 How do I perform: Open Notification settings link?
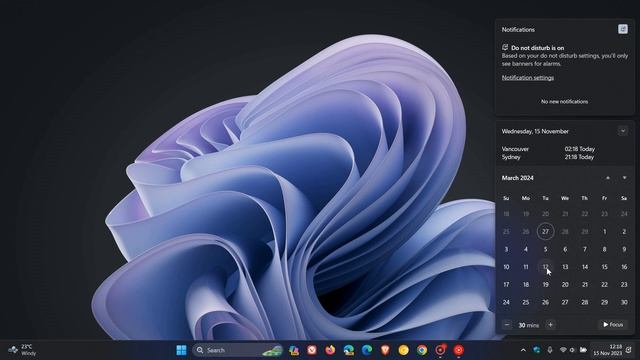click(x=528, y=78)
